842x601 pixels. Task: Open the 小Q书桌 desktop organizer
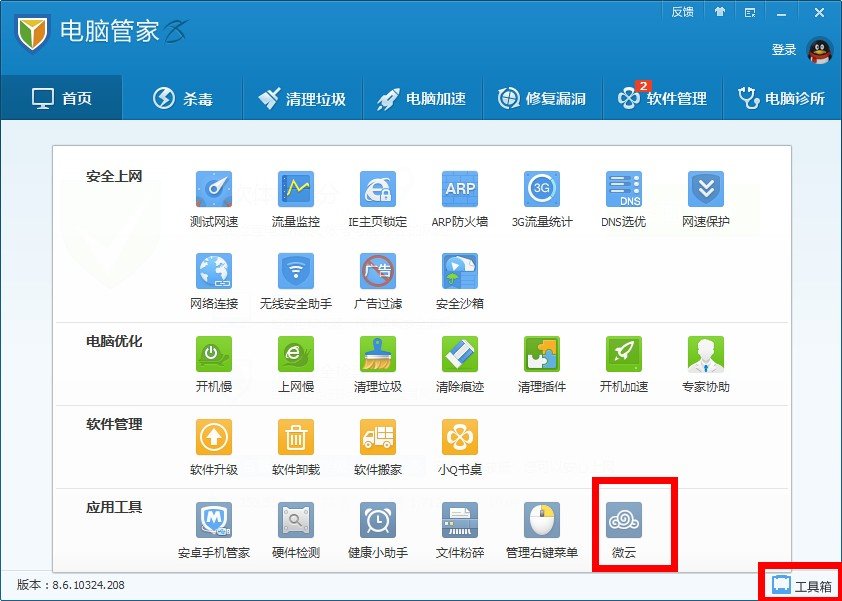pos(458,445)
